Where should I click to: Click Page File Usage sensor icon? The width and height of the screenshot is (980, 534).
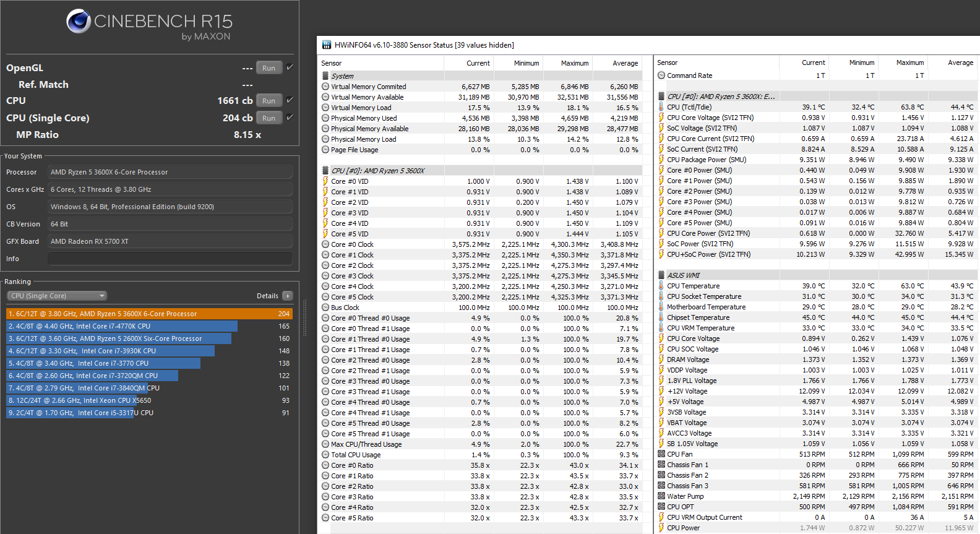pos(325,150)
